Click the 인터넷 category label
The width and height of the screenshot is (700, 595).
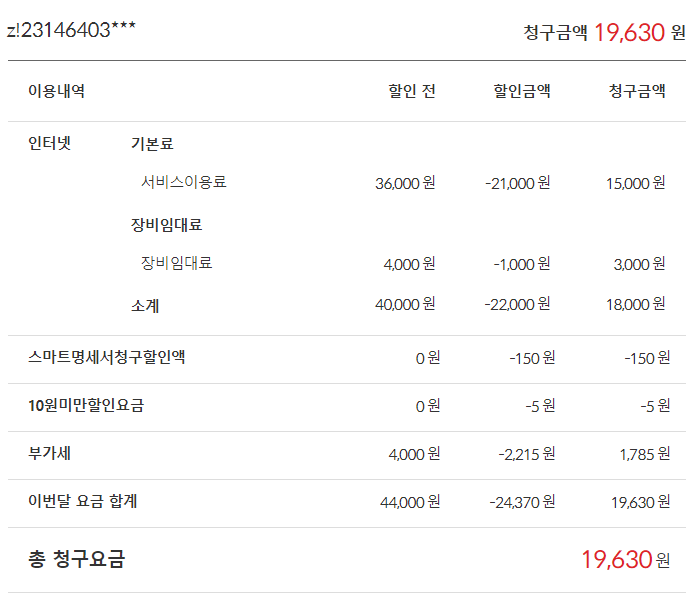coord(50,143)
